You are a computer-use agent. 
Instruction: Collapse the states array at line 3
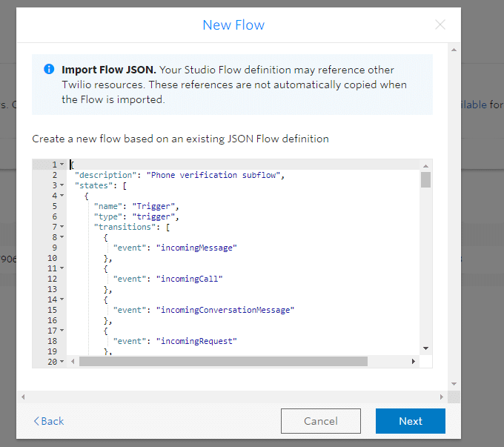pos(62,185)
